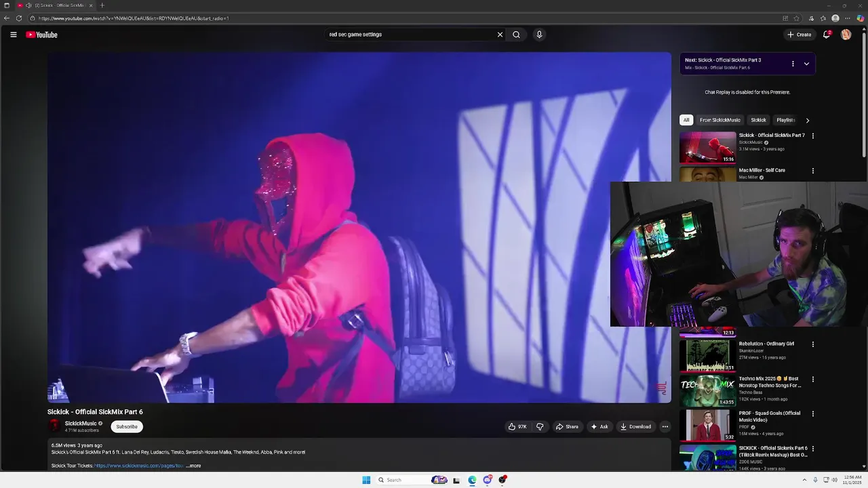Open 'Mac Miller - Self Care' title
The width and height of the screenshot is (868, 488).
click(x=762, y=170)
